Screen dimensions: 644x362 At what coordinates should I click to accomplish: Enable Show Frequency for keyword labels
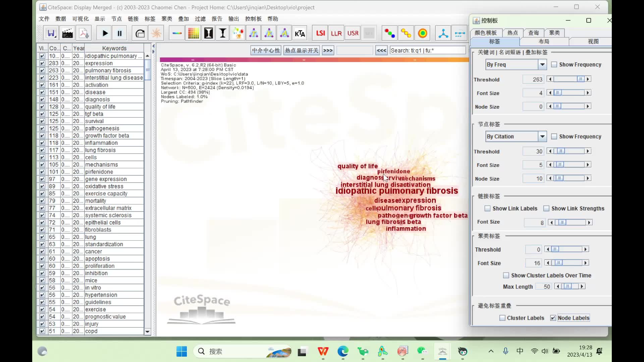click(x=554, y=64)
